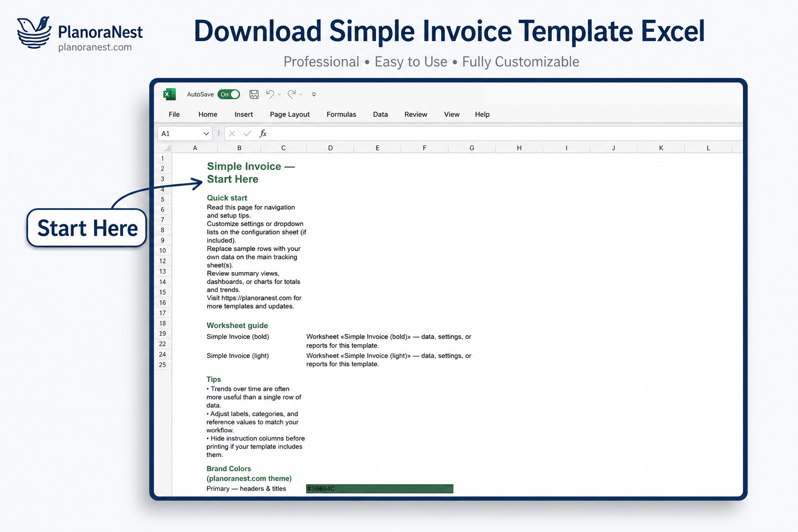Image resolution: width=798 pixels, height=532 pixels.
Task: Select row 10 header
Action: [163, 250]
